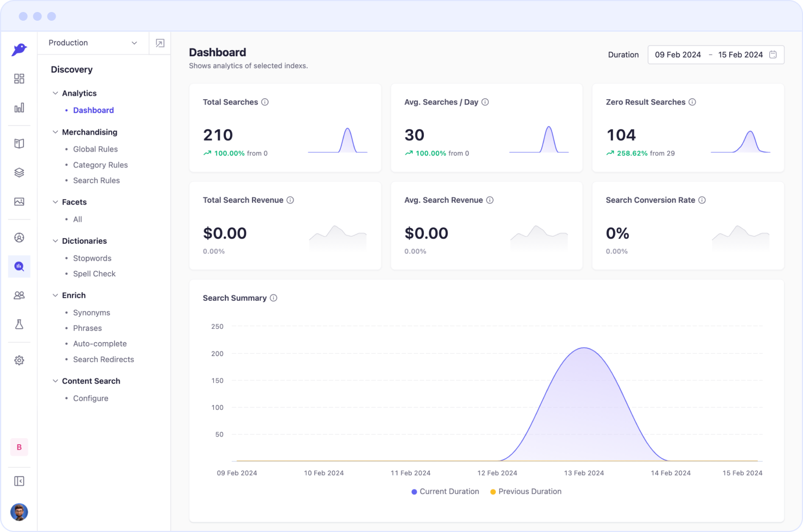Open the stacked layers sidebar icon
Viewport: 803px width, 532px height.
[x=19, y=173]
